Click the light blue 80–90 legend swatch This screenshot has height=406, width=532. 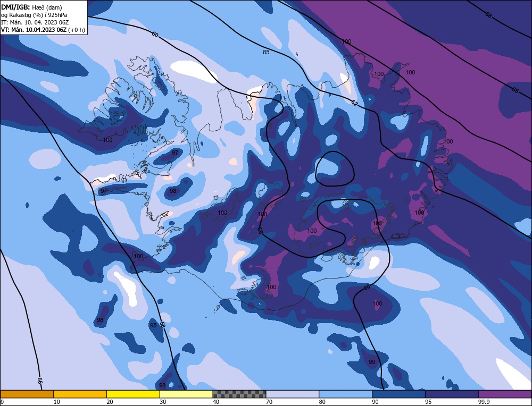click(x=345, y=394)
